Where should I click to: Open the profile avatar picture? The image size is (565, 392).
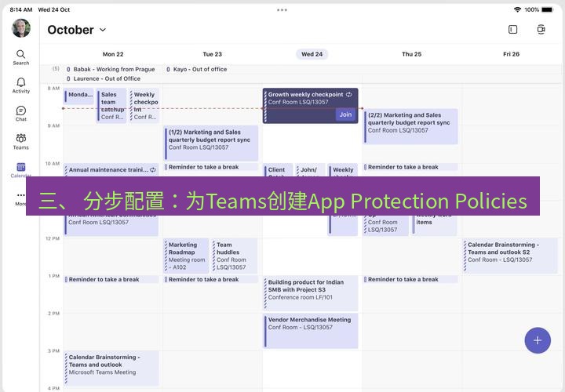[21, 28]
